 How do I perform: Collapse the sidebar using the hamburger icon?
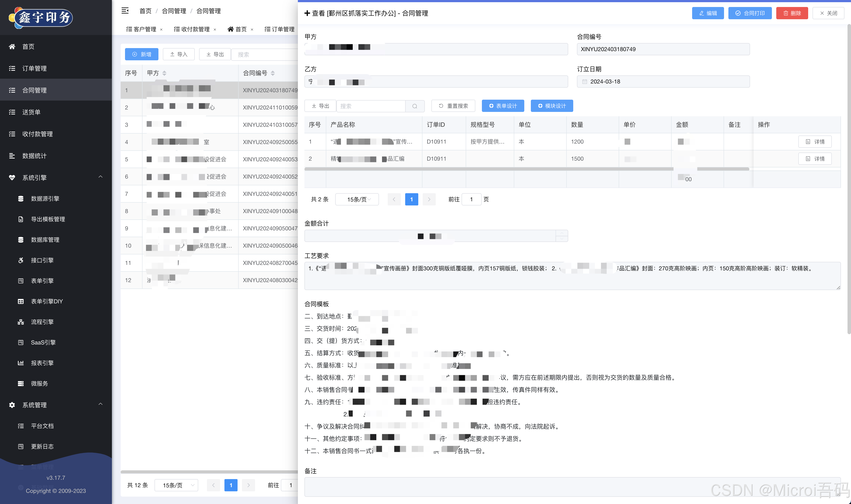[125, 10]
